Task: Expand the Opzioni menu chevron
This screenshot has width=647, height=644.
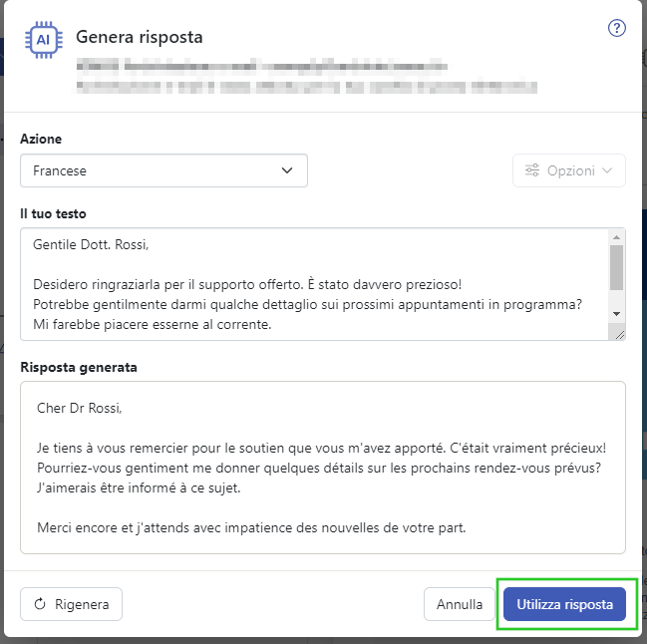Action: tap(606, 170)
